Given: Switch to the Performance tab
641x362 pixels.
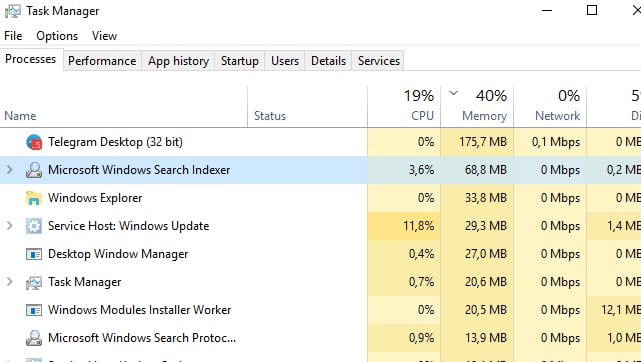Looking at the screenshot, I should [102, 61].
